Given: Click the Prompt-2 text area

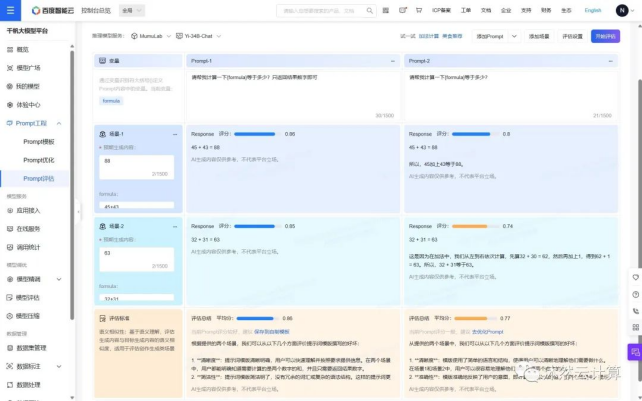Looking at the screenshot, I should [511, 96].
